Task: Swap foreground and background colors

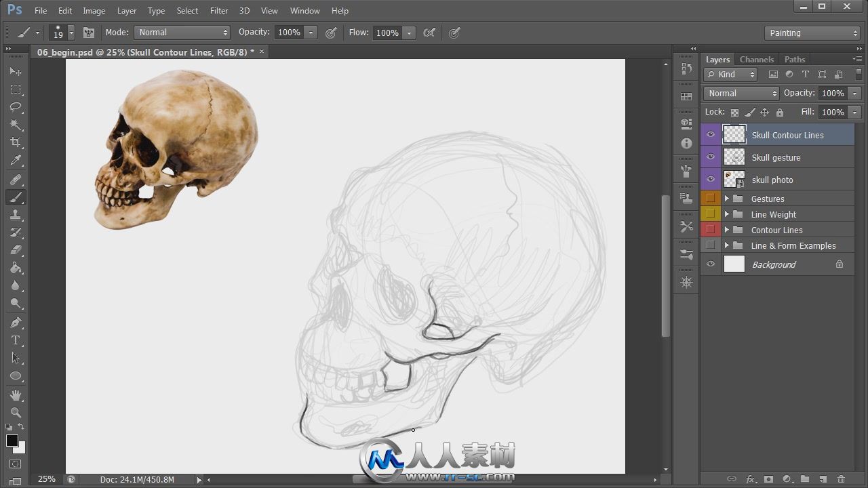Action: pyautogui.click(x=21, y=427)
